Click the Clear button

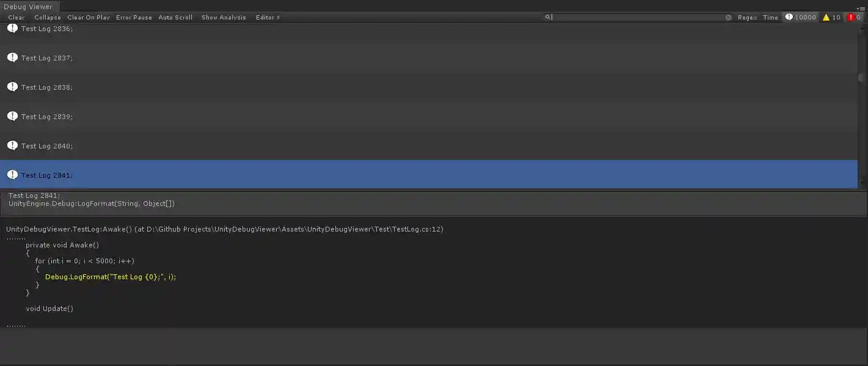coord(16,17)
